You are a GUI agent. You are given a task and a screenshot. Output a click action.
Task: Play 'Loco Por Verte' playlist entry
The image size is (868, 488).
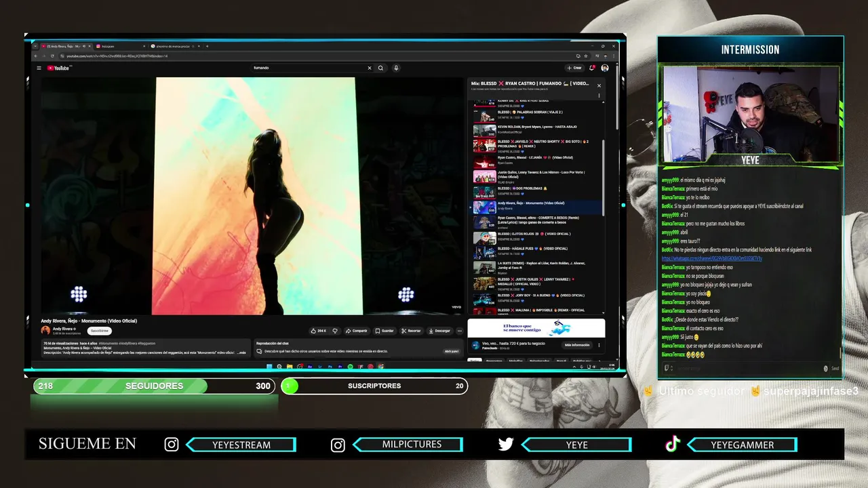536,176
